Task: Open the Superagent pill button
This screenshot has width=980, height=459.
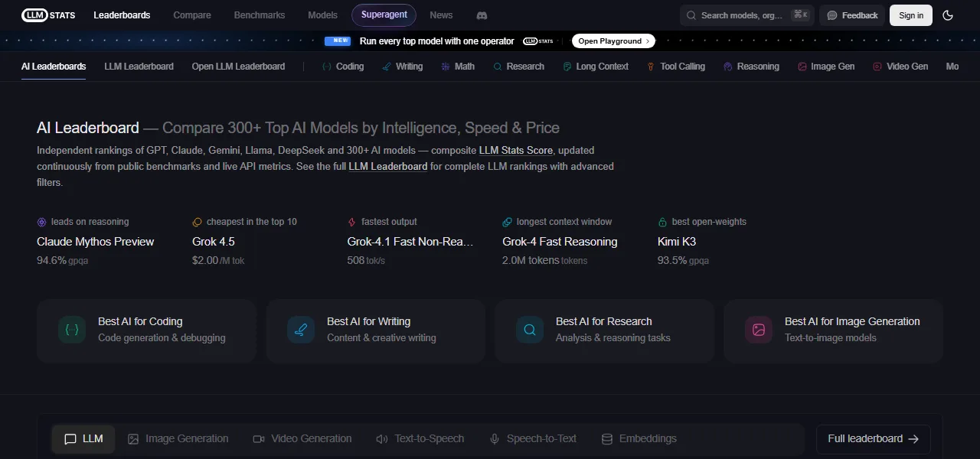Action: tap(384, 15)
